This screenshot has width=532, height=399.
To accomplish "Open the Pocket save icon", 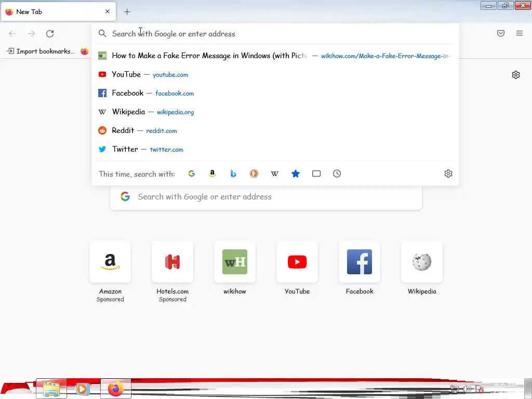I will point(501,33).
